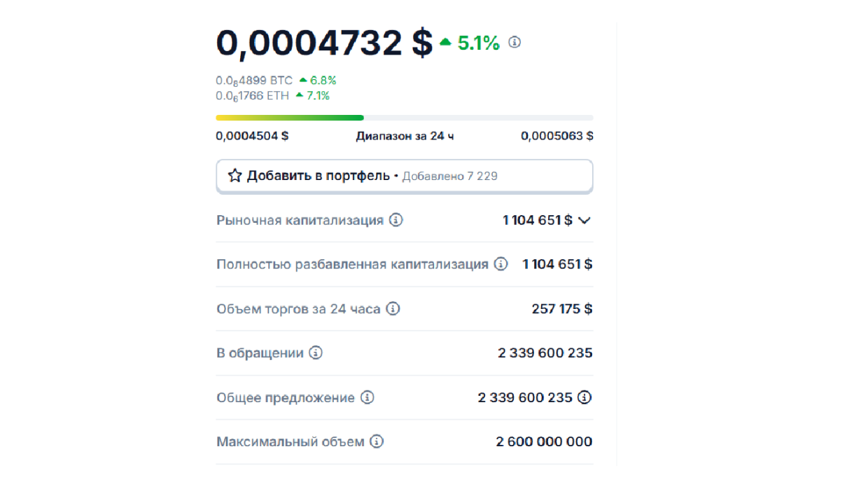This screenshot has height=489, width=868.
Task: Click the max supply value 2 600 000 000
Action: pyautogui.click(x=544, y=441)
